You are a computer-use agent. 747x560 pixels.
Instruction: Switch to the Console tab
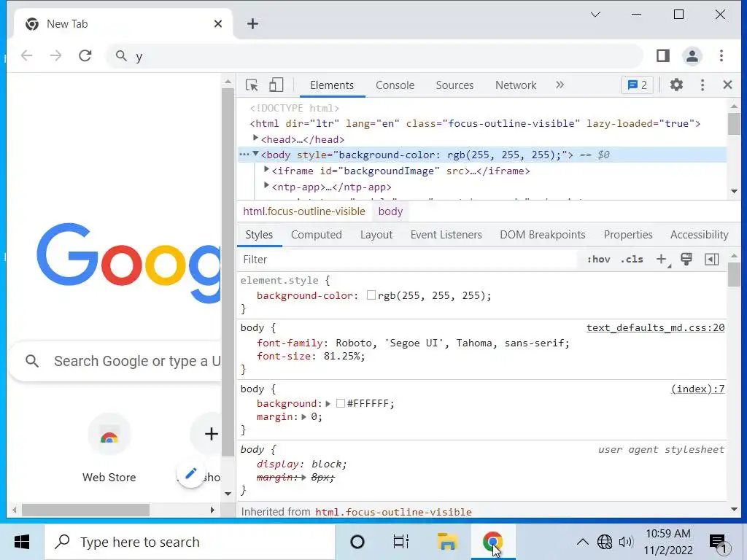point(395,85)
